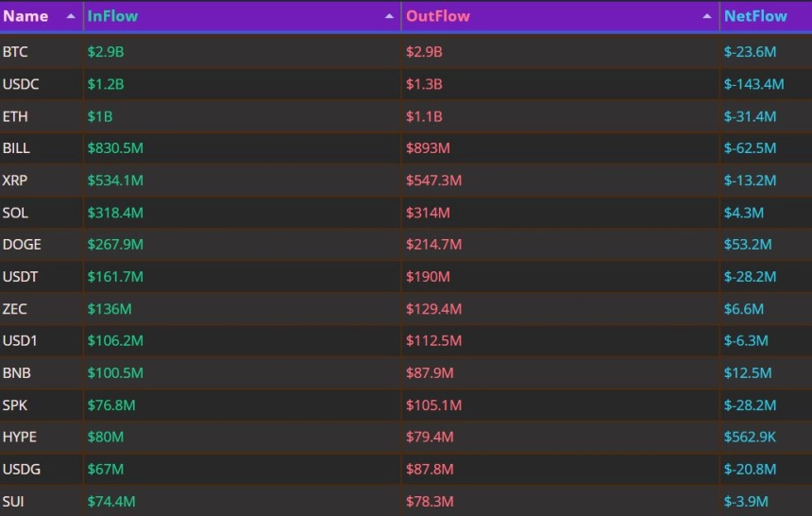This screenshot has height=516, width=812.
Task: Select SUI outflow value $78.3M
Action: click(430, 502)
